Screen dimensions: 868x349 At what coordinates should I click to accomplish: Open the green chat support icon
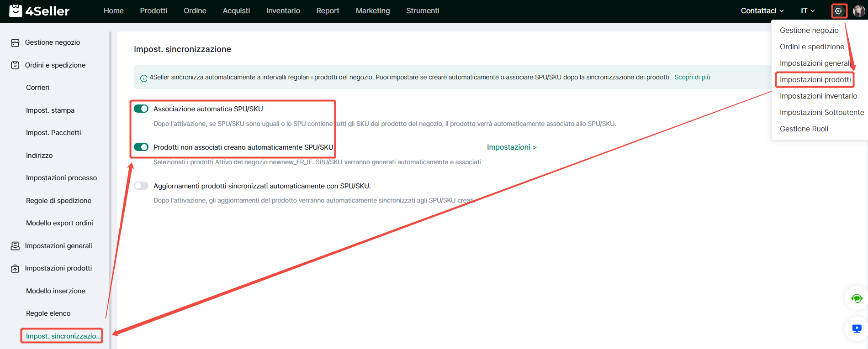(857, 299)
